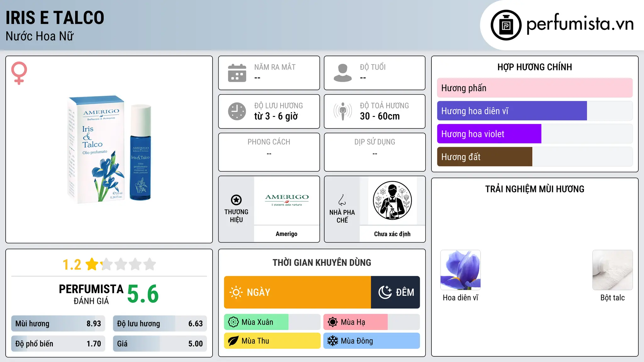Click the Mùa Đông season bar
The height and width of the screenshot is (362, 644).
click(372, 341)
